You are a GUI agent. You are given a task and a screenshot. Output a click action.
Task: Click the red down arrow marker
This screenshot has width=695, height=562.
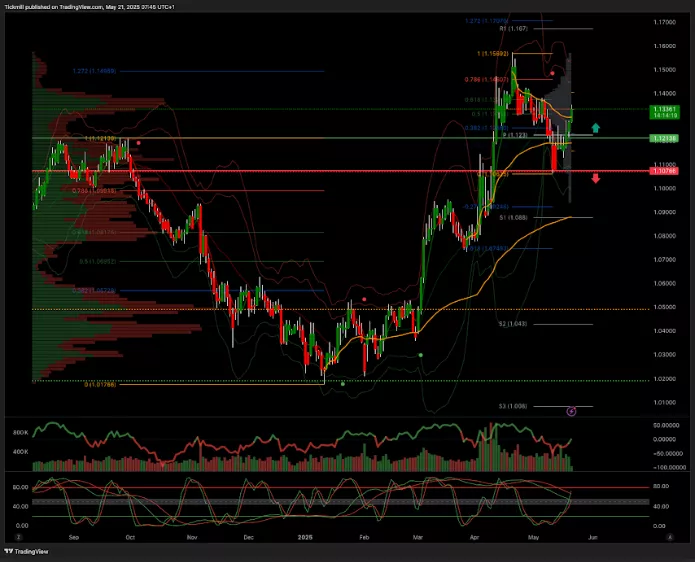pos(596,178)
